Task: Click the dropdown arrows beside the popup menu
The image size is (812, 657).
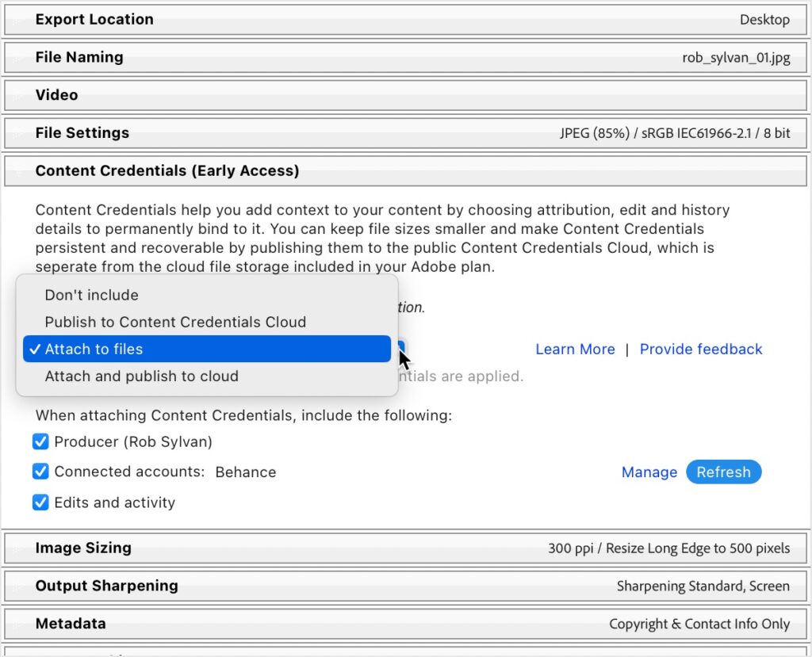Action: [x=401, y=349]
